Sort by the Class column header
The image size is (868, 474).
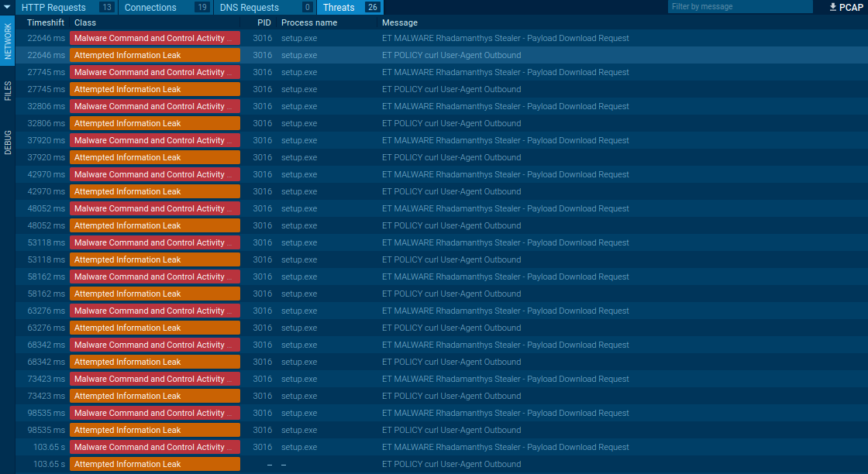[x=85, y=22]
